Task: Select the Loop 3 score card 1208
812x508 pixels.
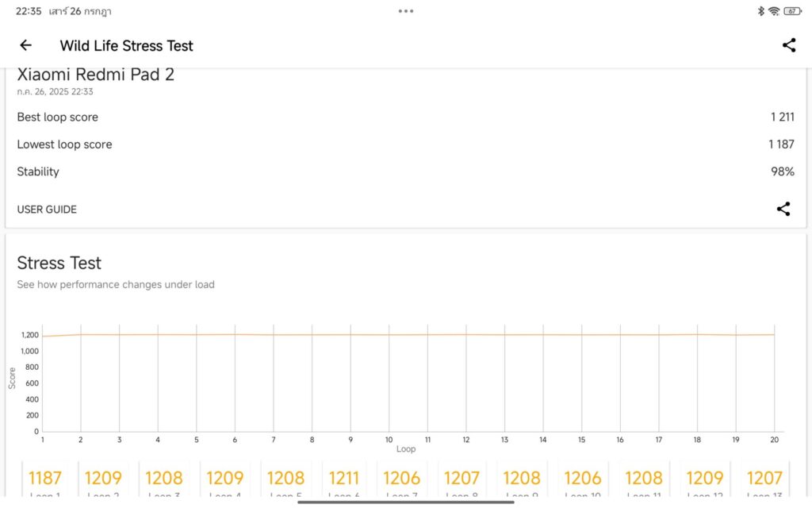Action: point(163,479)
